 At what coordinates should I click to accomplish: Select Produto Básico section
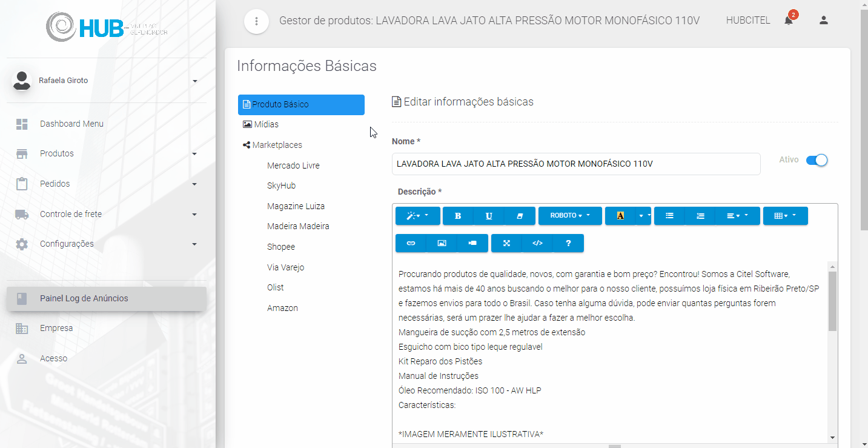301,104
